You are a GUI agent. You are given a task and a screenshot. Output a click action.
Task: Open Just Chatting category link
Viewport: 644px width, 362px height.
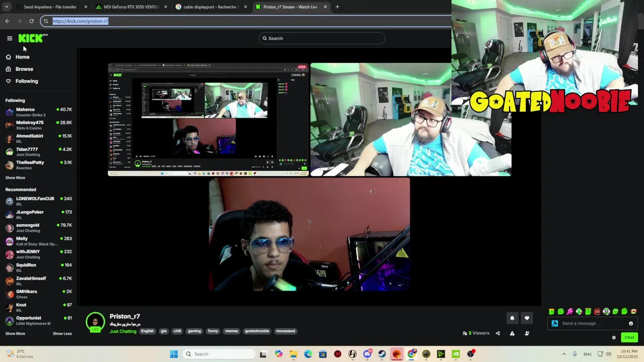pyautogui.click(x=123, y=331)
